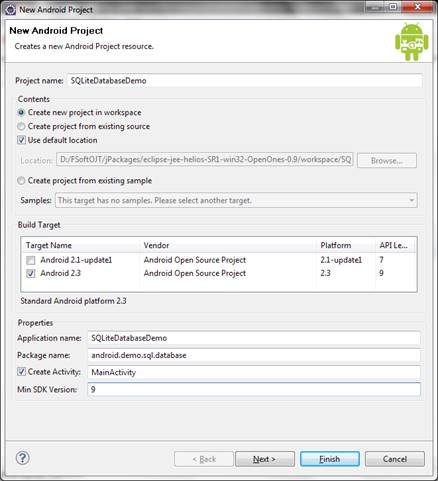Viewport: 438px width, 481px height.
Task: Check the Android 2.1-update1 build target
Action: click(x=31, y=260)
